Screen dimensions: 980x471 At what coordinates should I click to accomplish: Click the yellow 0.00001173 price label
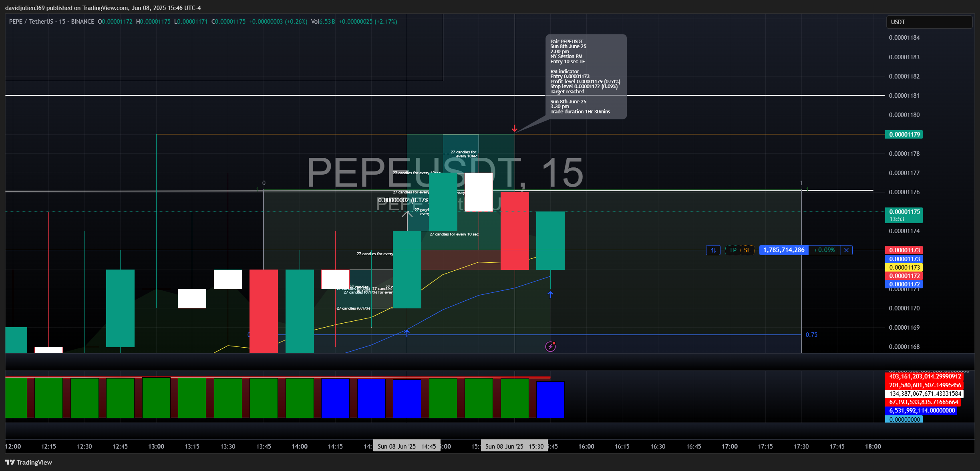pos(904,268)
